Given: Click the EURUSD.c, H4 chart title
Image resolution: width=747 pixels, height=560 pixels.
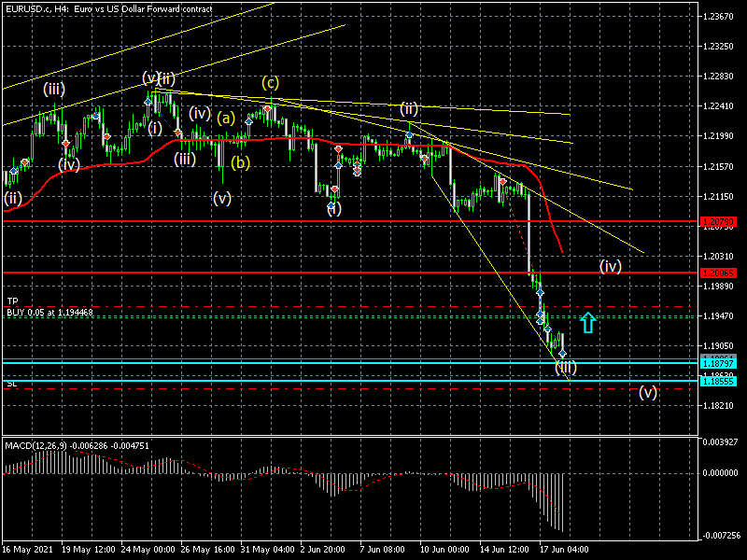Looking at the screenshot, I should (109, 9).
